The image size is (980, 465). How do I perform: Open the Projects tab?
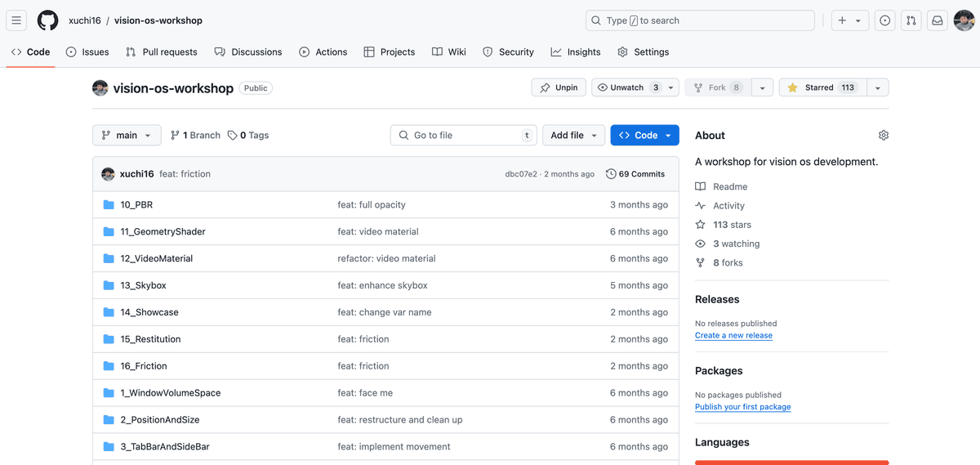coord(390,52)
